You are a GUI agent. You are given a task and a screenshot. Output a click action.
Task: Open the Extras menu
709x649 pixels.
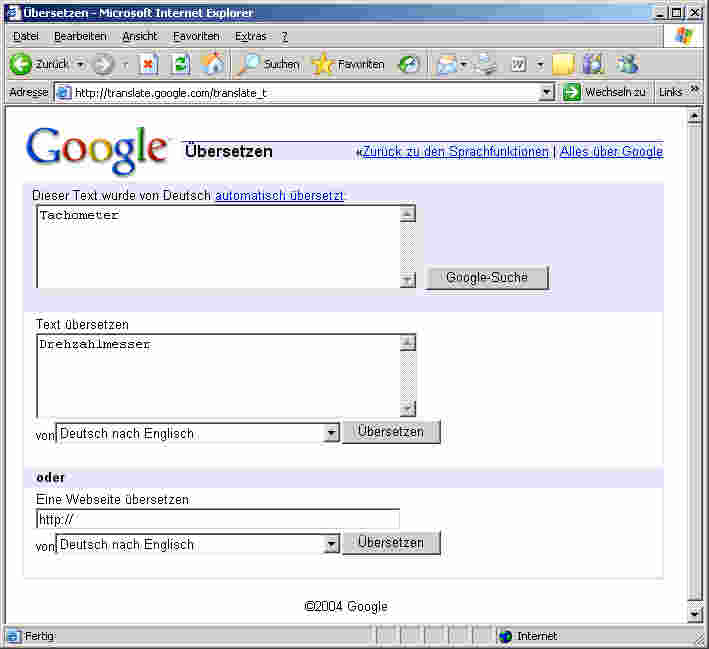251,36
